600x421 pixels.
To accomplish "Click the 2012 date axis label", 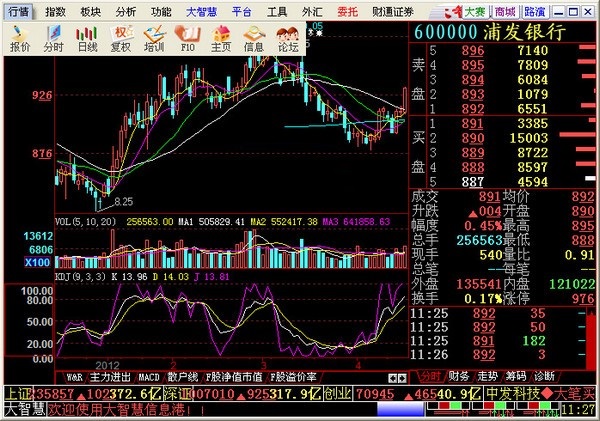I will [x=107, y=365].
